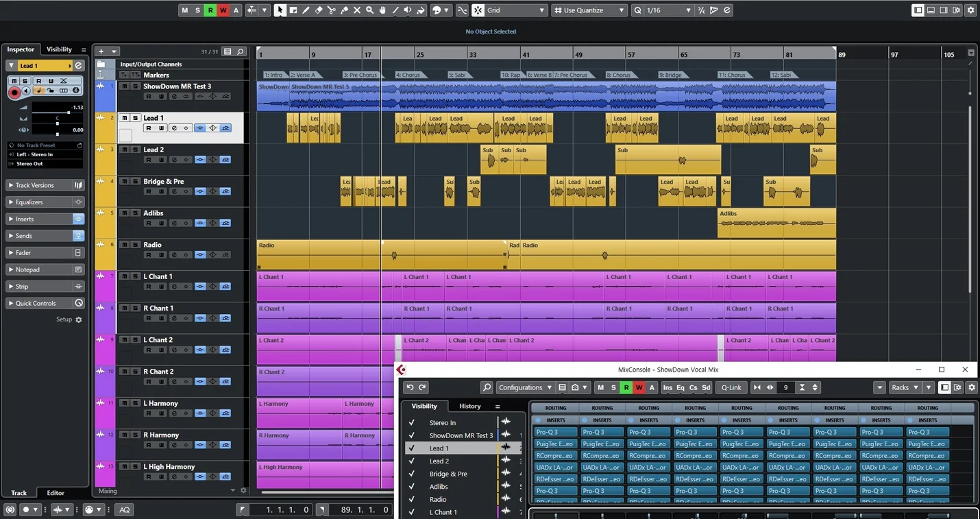Viewport: 980px width, 519px height.
Task: Open project window setup gear icon
Action: (971, 10)
